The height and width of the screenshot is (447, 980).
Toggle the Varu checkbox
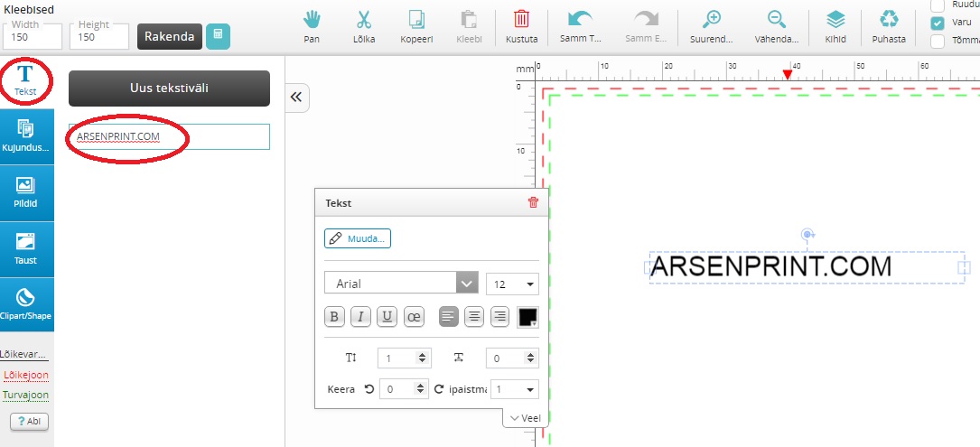[938, 23]
